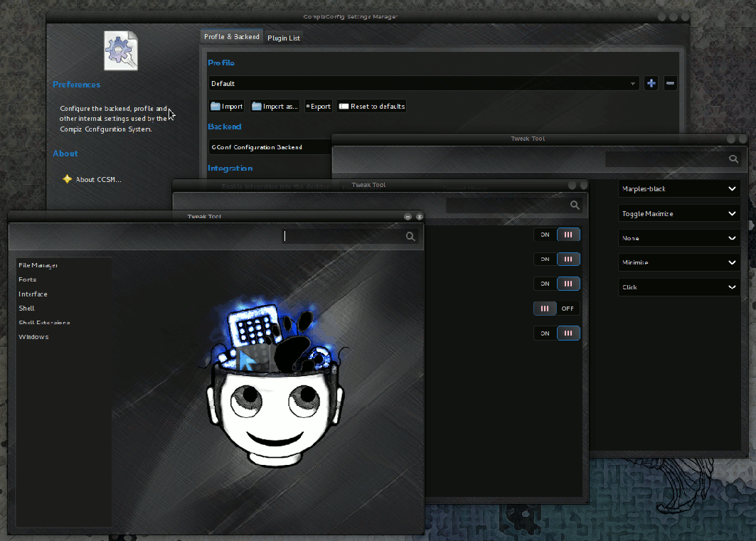Click the Integration section heading
The height and width of the screenshot is (541, 756).
(x=230, y=168)
